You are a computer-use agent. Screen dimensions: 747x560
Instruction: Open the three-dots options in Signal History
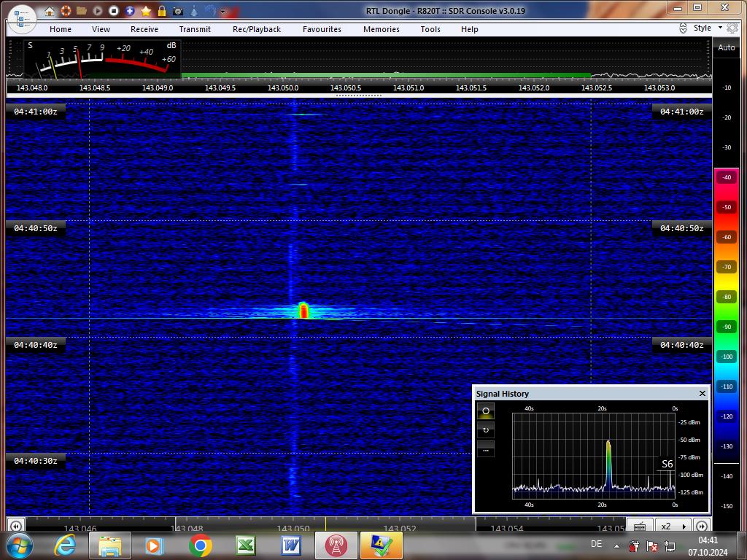(486, 449)
